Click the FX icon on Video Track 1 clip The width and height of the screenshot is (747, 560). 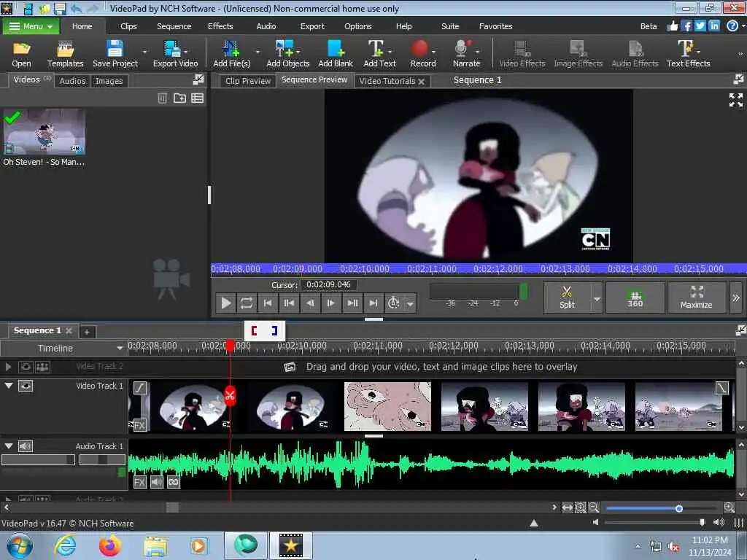(x=139, y=425)
